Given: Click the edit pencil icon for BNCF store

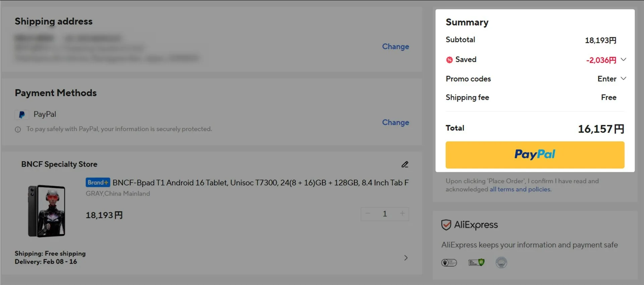Looking at the screenshot, I should (405, 164).
